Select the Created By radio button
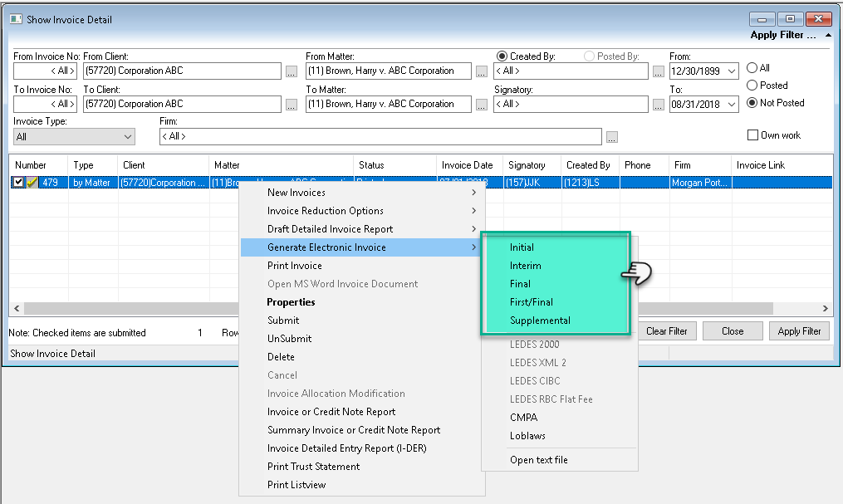This screenshot has height=504, width=843. click(x=502, y=56)
